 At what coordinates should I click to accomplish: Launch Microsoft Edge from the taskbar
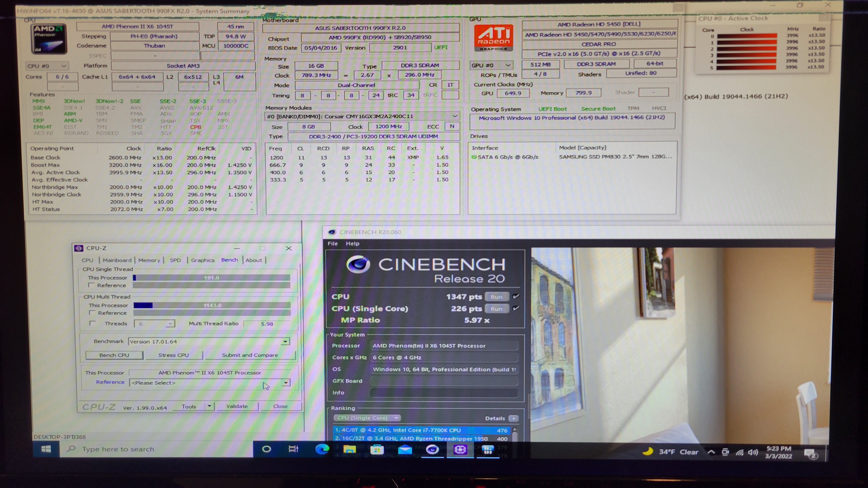pos(322,449)
